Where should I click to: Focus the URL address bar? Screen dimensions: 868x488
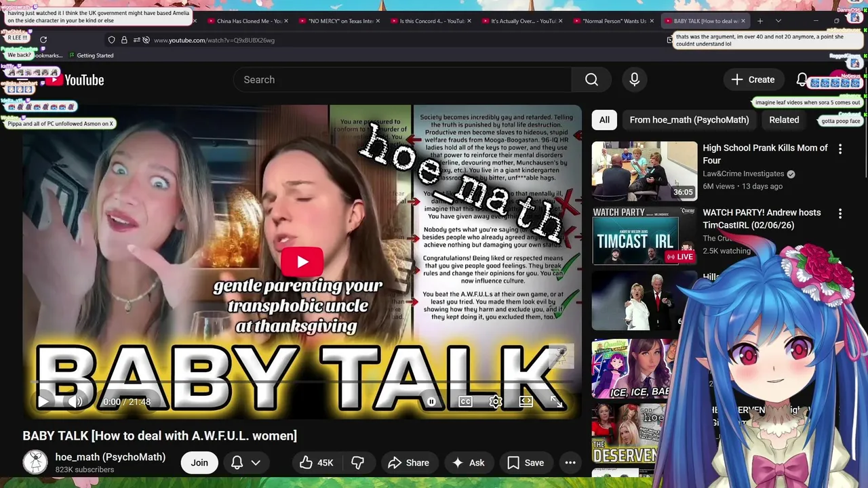407,40
